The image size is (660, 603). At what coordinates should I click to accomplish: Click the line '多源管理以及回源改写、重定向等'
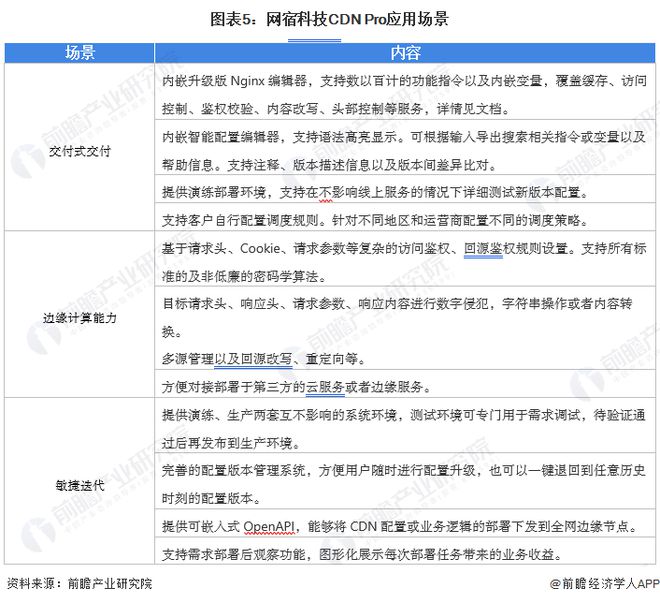click(263, 359)
